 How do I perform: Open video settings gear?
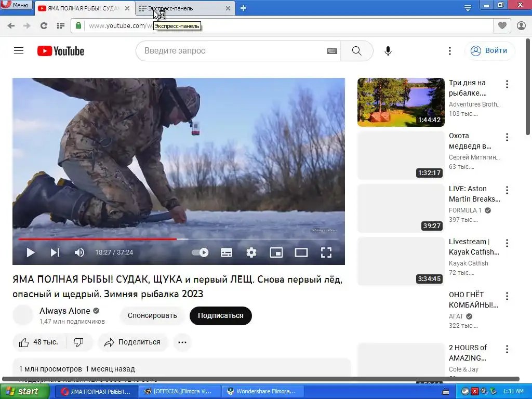coord(251,252)
